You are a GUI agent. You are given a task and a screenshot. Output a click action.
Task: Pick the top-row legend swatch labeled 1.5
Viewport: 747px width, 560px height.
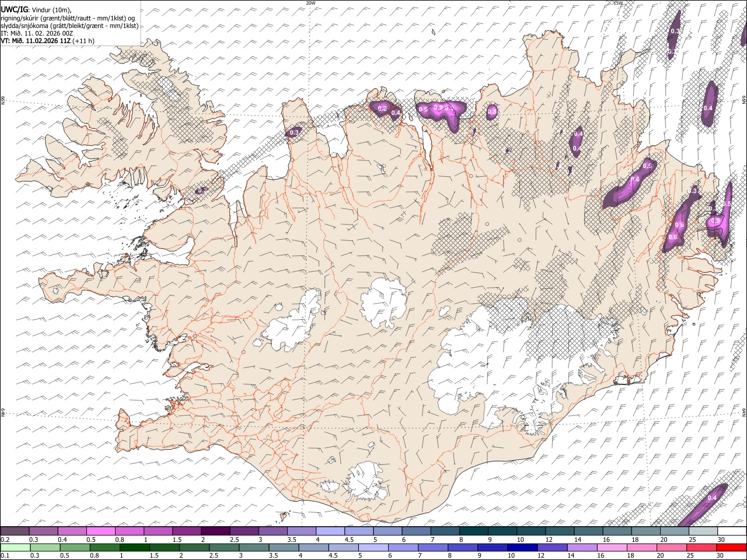tap(186, 531)
